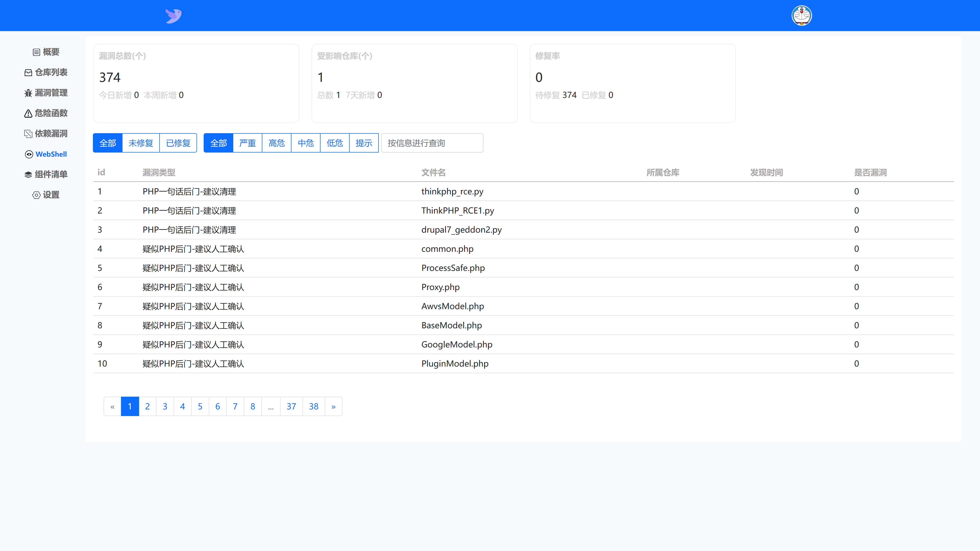Image resolution: width=980 pixels, height=551 pixels.
Task: Click the 按信息进行查询 search field
Action: [432, 143]
